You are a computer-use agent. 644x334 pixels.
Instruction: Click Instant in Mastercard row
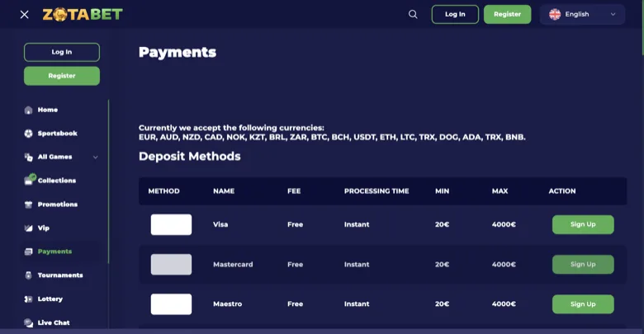tap(357, 264)
